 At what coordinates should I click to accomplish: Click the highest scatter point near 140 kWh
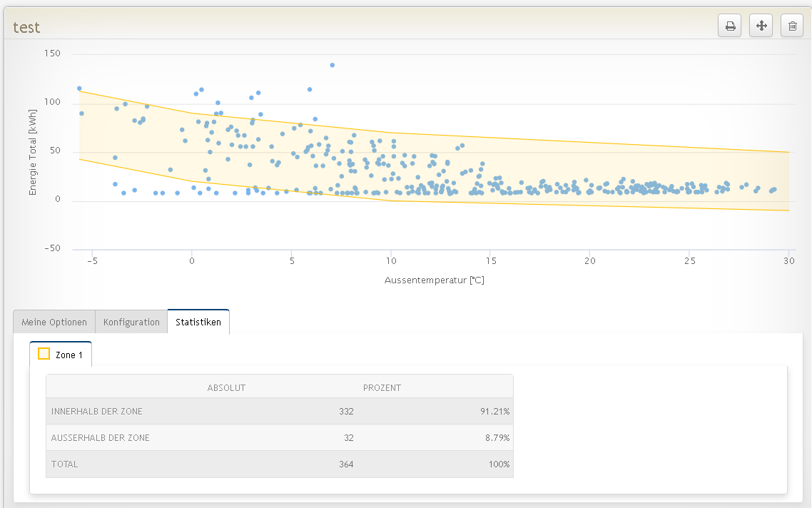coord(333,65)
